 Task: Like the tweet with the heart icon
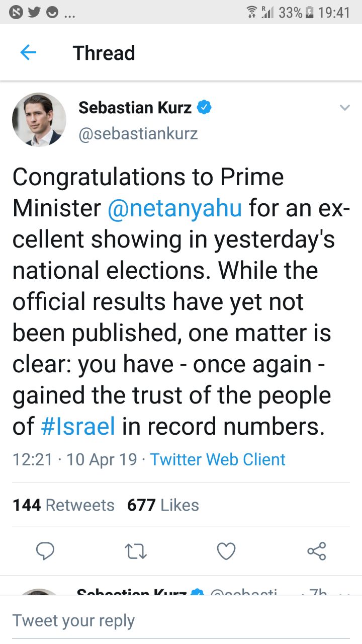click(226, 551)
